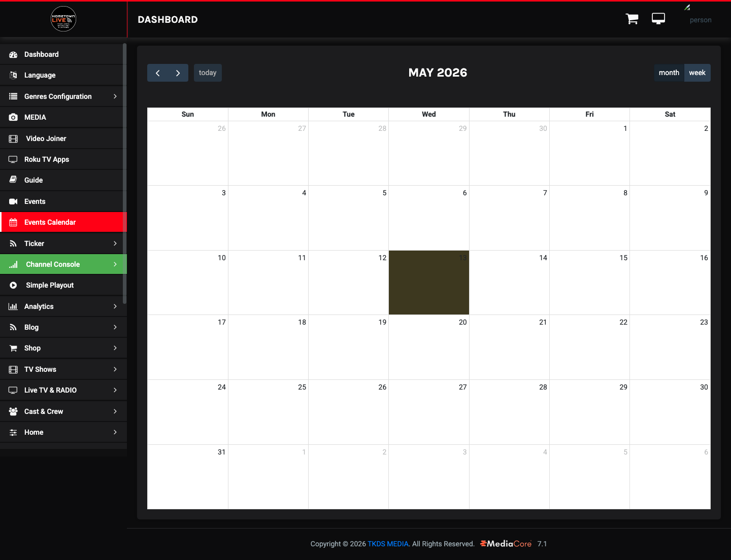
Task: Select the May 1 calendar cell
Action: (589, 153)
